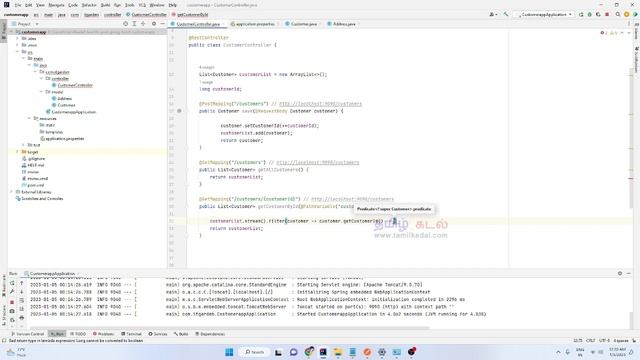Click camera thread dump icon in Run panel
The height and width of the screenshot is (360, 640).
(x=12, y=311)
